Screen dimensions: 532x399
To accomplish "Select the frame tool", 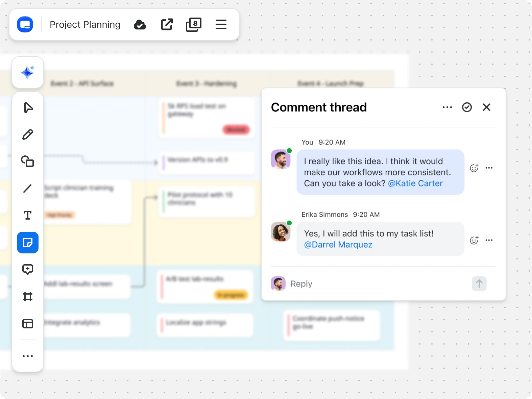I will pos(28,297).
